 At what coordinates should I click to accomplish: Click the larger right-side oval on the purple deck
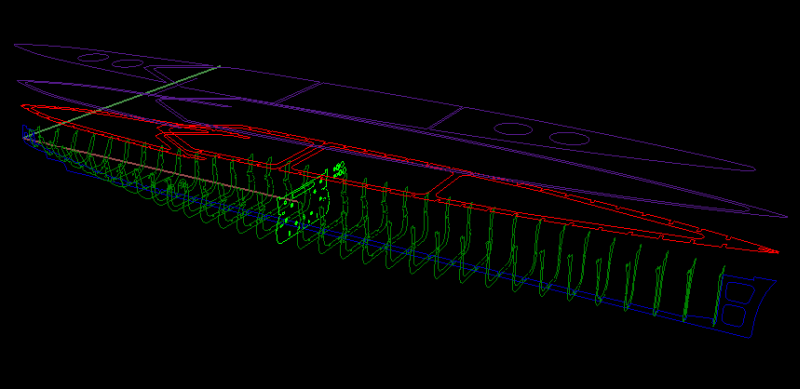(513, 129)
